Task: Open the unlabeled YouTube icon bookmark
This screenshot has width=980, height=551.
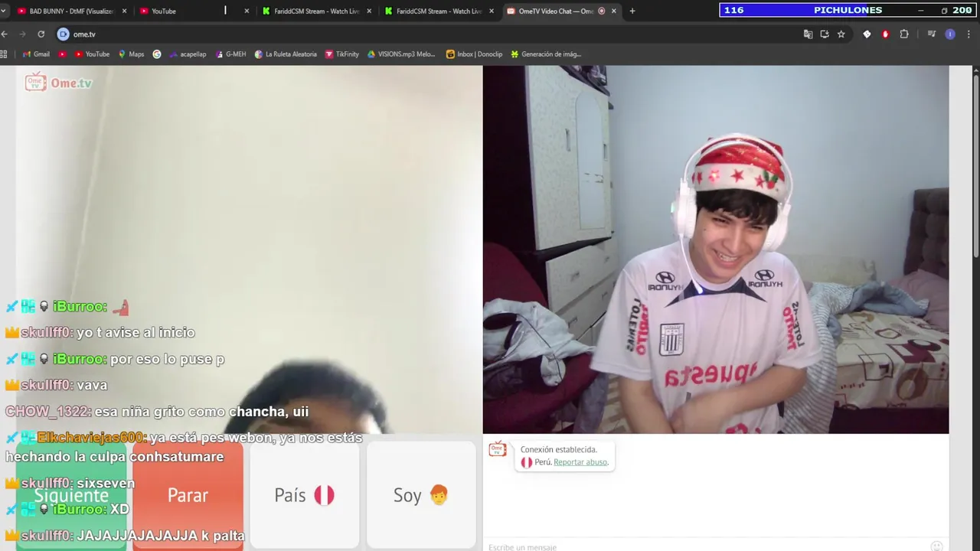Action: click(x=63, y=54)
